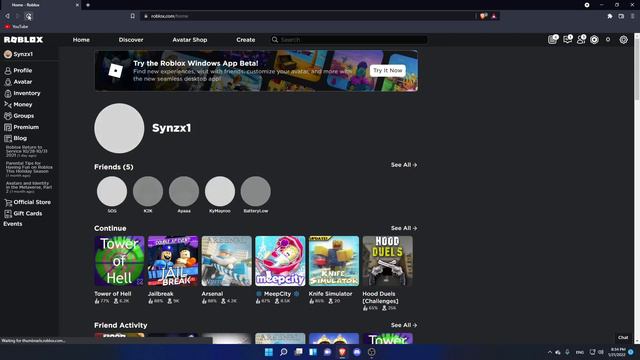Open friend KyMaynoo avatar
The image size is (640, 360).
[220, 191]
